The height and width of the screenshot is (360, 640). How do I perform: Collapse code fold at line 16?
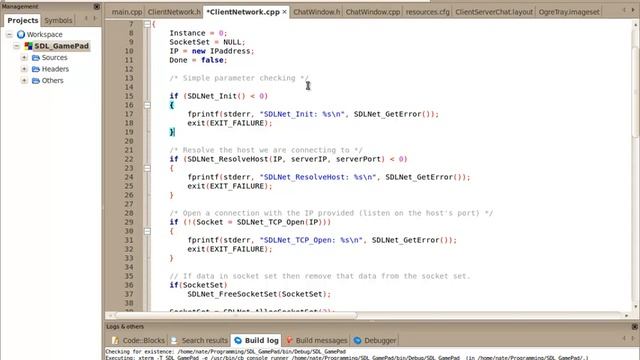[147, 105]
